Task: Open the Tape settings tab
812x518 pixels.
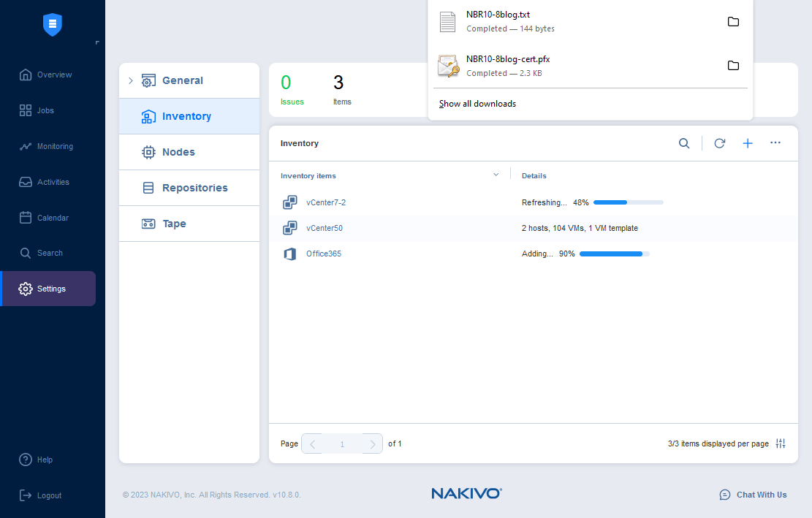Action: (x=189, y=224)
